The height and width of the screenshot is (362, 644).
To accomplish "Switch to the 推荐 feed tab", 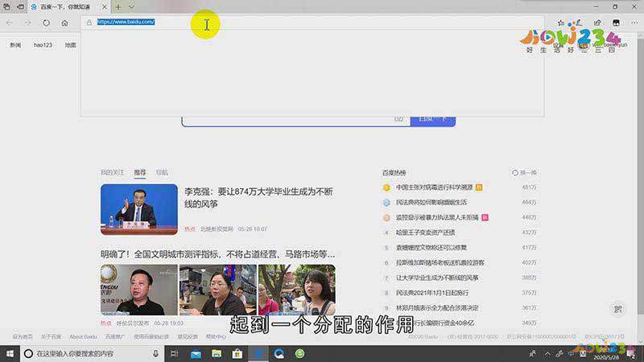I will coord(140,173).
